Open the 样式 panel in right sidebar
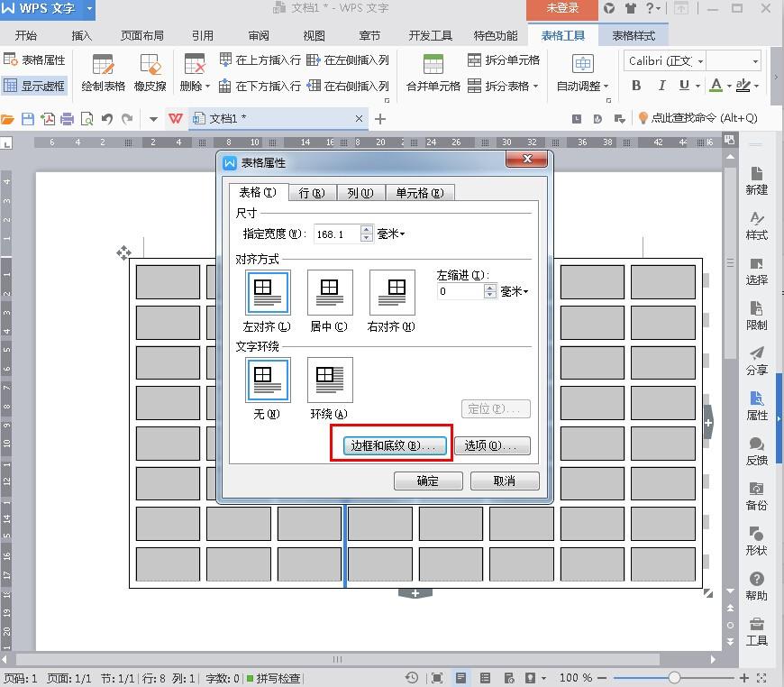784x687 pixels. 756,225
